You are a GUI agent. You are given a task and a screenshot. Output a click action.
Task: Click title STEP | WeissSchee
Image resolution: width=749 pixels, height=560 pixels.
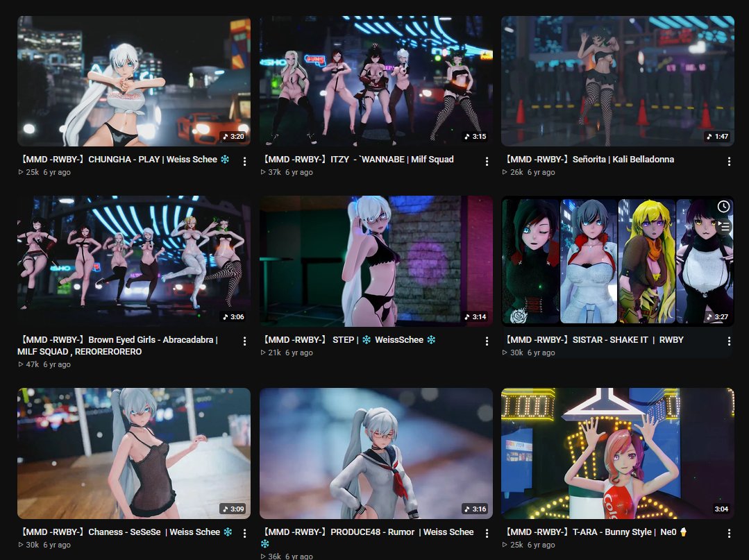349,340
